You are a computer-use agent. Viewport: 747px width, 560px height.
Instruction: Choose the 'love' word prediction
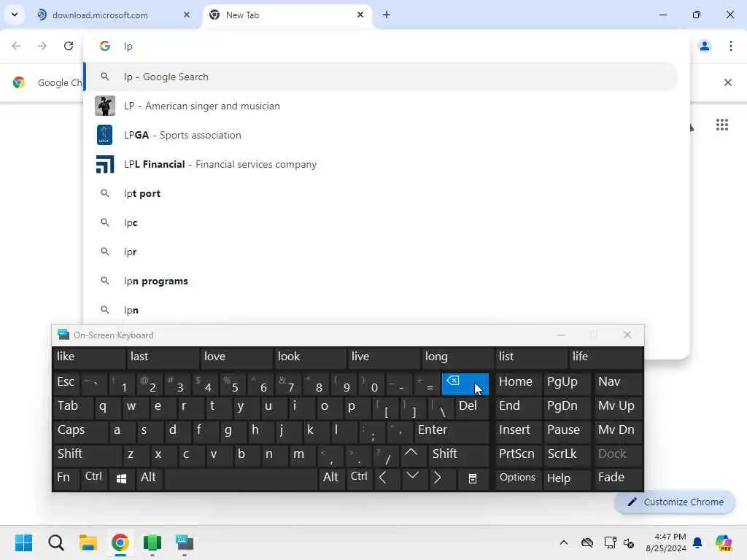coord(236,357)
